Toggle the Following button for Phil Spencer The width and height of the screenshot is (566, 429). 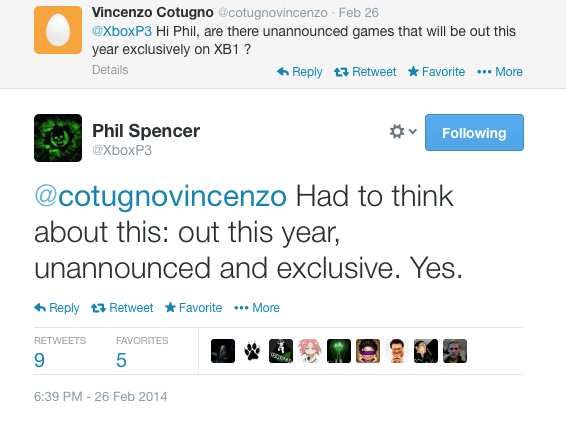[x=474, y=133]
